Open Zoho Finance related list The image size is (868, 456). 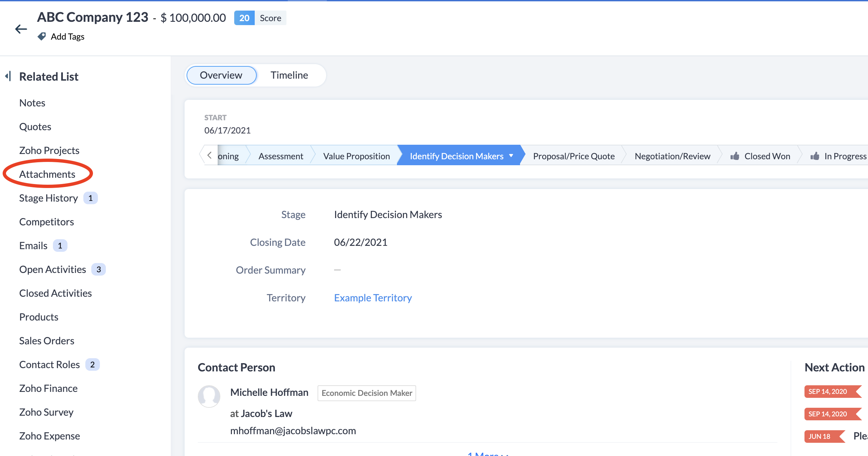pyautogui.click(x=48, y=388)
